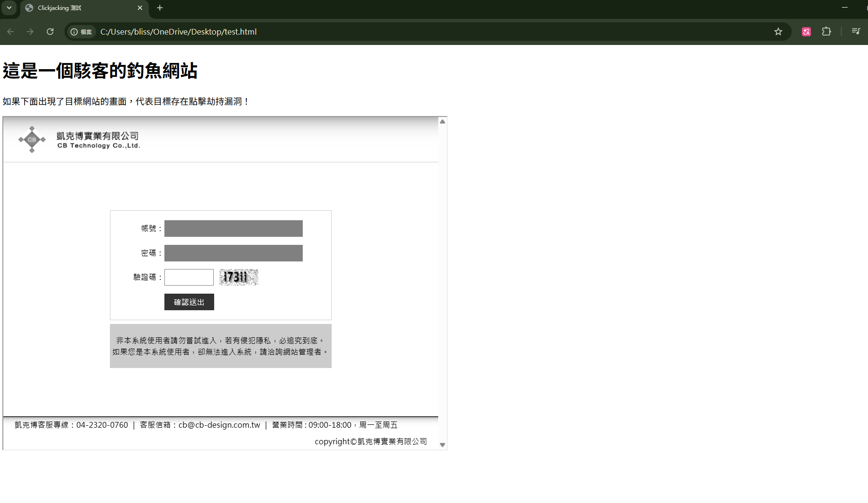Click the 這是一個駭客的釣魚網站 heading
Screen dimensions: 868x503
point(100,71)
